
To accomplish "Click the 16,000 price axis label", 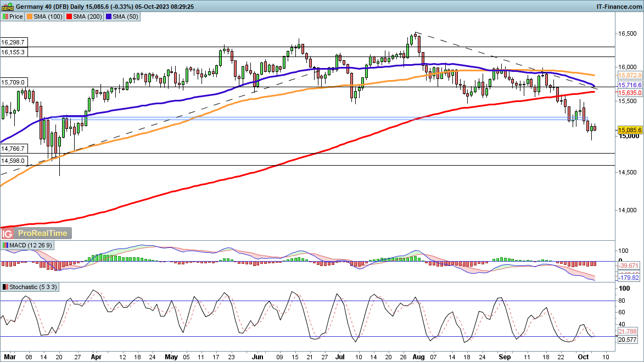I will [628, 67].
